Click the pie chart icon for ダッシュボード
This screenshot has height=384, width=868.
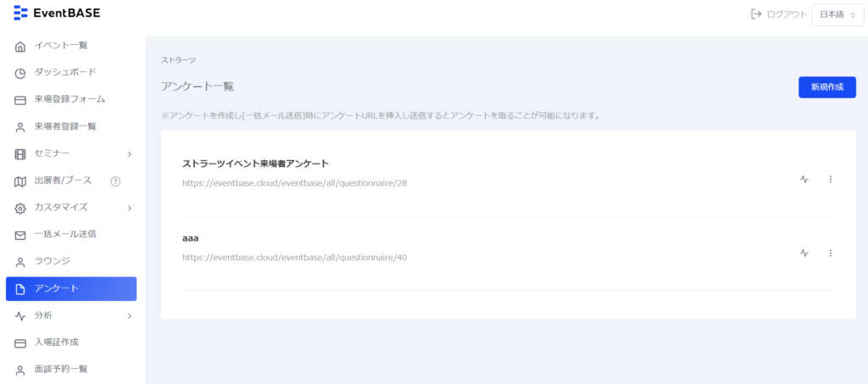(x=20, y=73)
